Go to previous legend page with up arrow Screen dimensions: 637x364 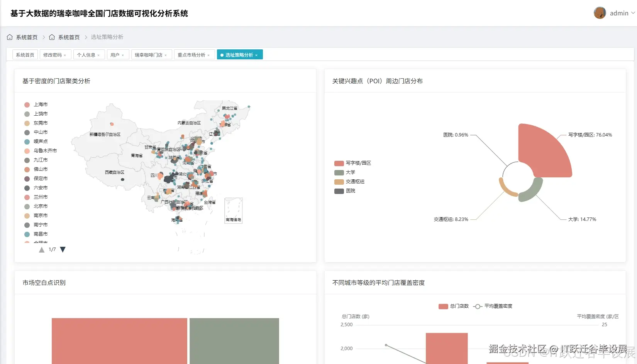coord(42,249)
